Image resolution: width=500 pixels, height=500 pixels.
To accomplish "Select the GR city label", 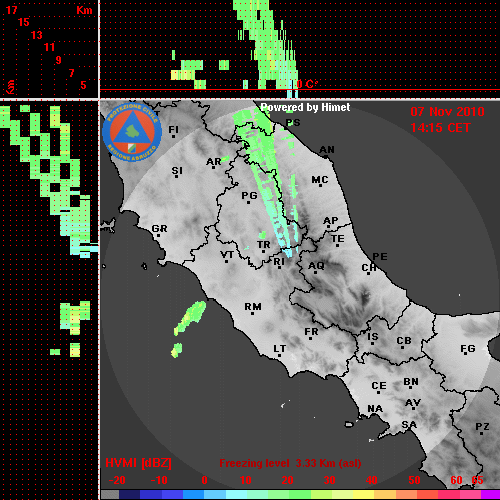I will point(159,229).
